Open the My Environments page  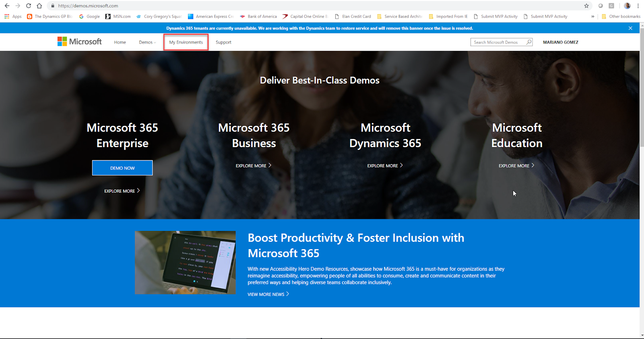click(186, 42)
